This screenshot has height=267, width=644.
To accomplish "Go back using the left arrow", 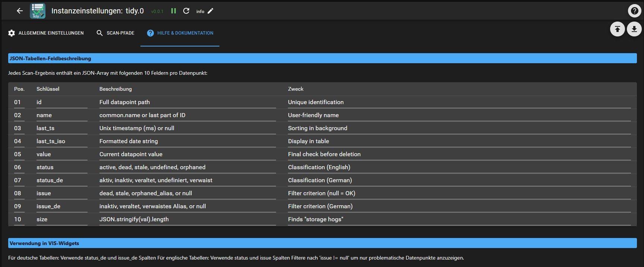I will point(20,11).
